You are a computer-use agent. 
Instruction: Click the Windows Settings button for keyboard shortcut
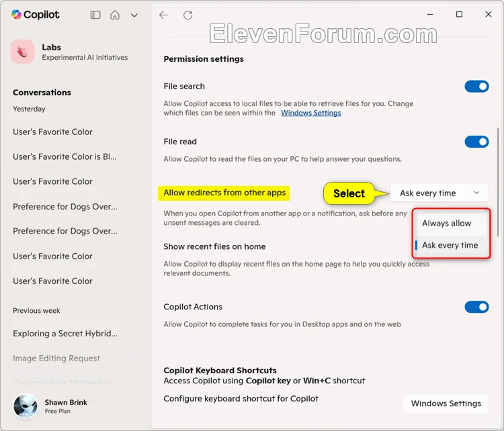tap(446, 403)
